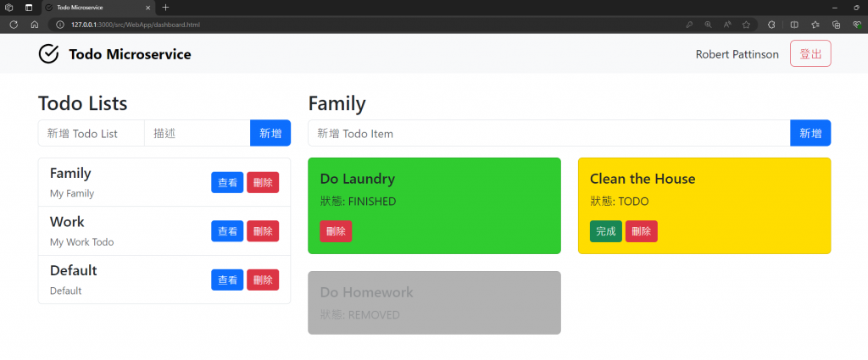Click the 狀態: FINISHED status text
This screenshot has width=868, height=360.
359,202
